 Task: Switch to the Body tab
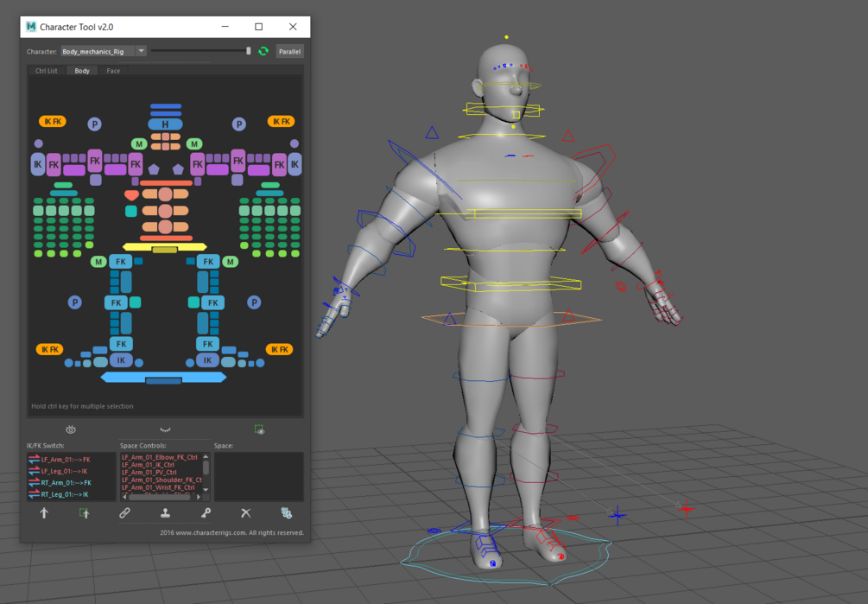click(x=82, y=71)
